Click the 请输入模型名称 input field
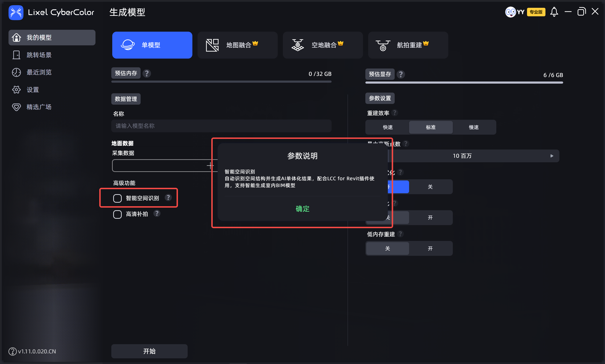The height and width of the screenshot is (364, 605). coord(221,126)
